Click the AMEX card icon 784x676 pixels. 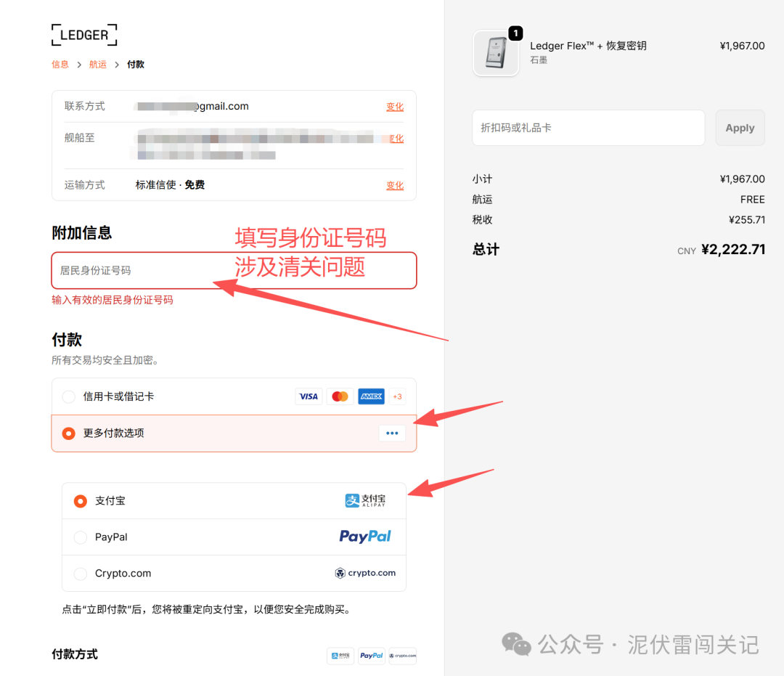click(x=370, y=396)
